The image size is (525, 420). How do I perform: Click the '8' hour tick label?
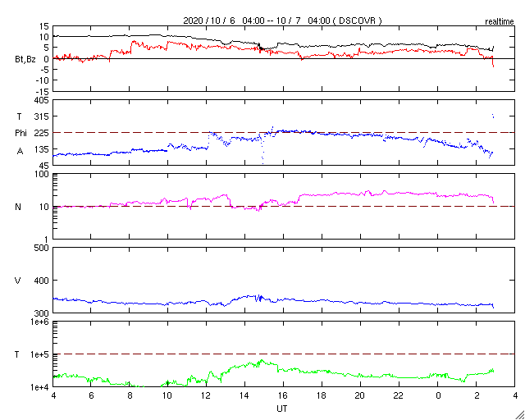(x=130, y=396)
